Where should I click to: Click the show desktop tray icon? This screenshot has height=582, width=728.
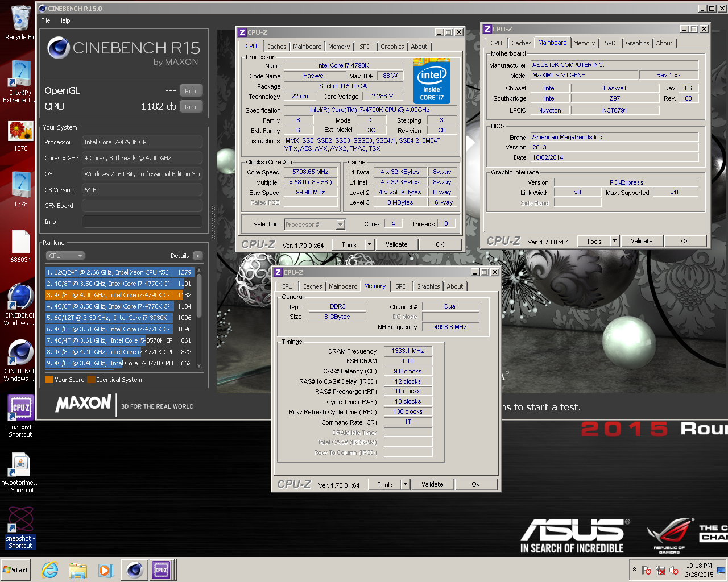[x=721, y=570]
